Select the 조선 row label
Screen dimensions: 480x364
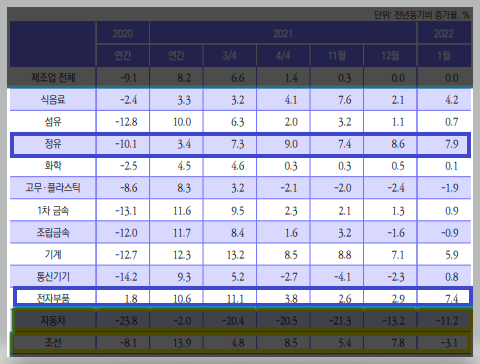click(53, 343)
